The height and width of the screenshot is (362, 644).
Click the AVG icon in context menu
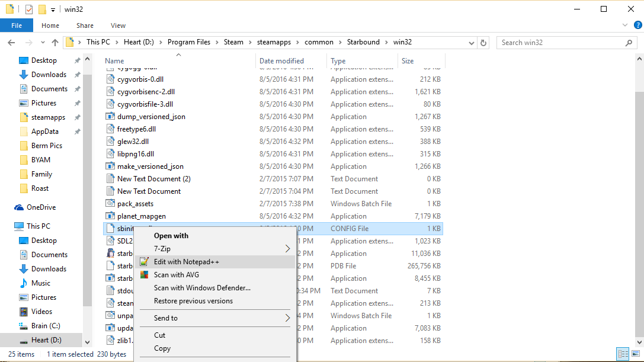144,275
